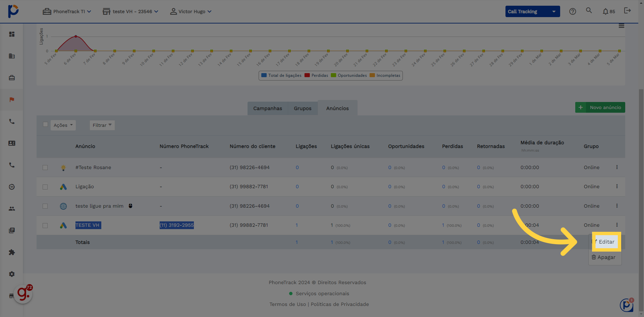Open the Ações dropdown
The image size is (644, 317).
pos(63,125)
